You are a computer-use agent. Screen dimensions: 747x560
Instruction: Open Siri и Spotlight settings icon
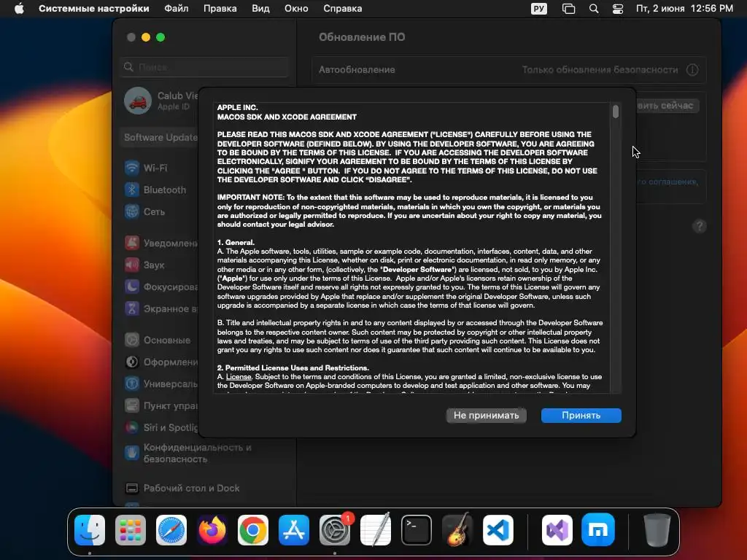132,427
